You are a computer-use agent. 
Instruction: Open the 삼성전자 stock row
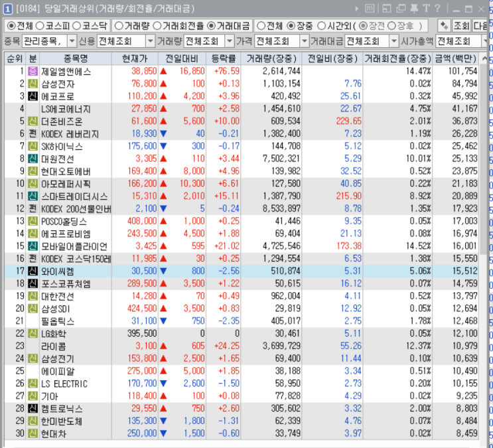[x=242, y=84]
